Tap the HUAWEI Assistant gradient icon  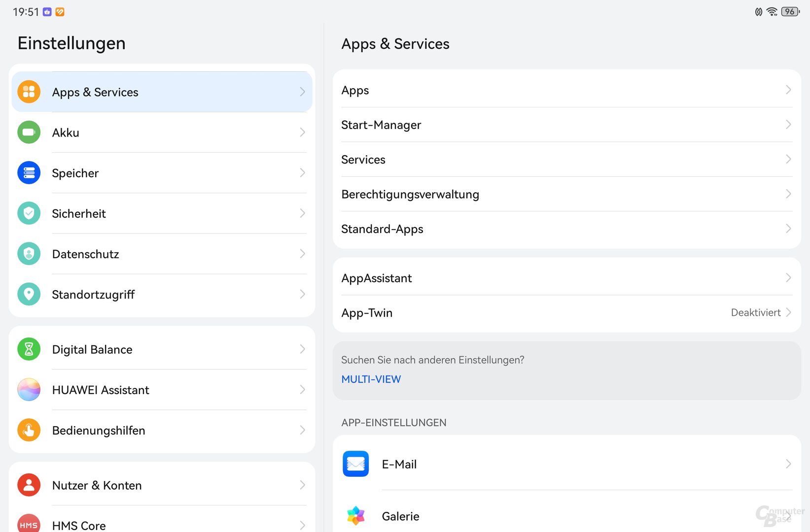tap(29, 390)
